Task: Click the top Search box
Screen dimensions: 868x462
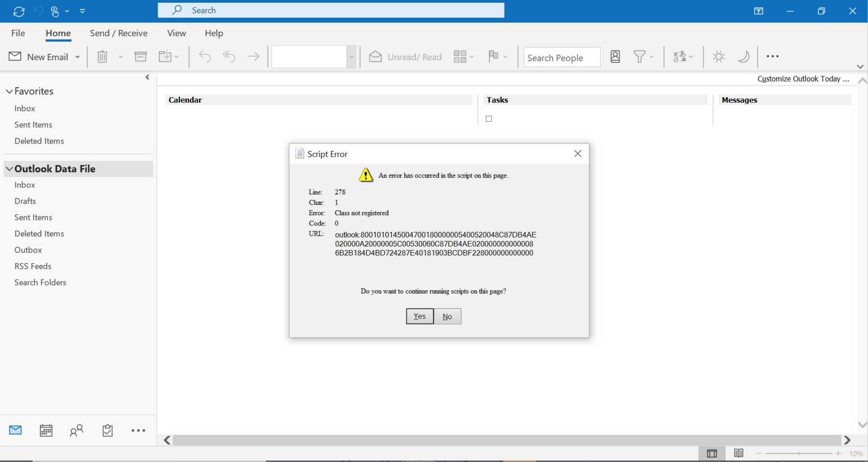Action: point(331,10)
